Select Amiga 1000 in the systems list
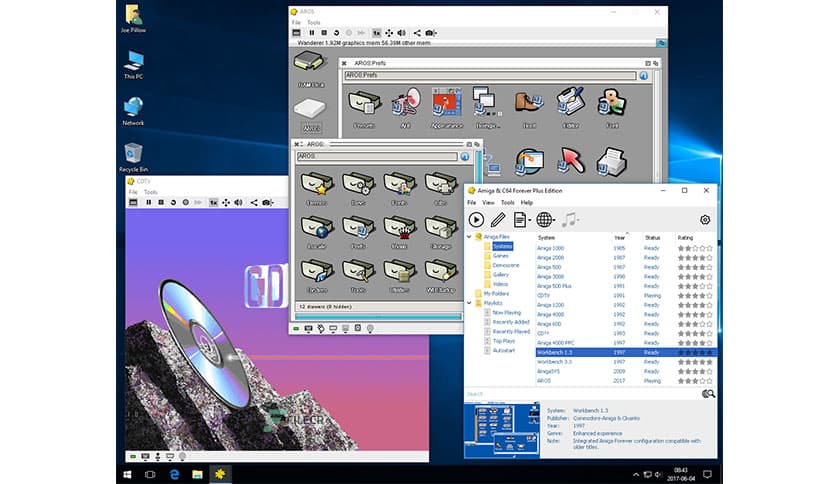 coord(550,248)
